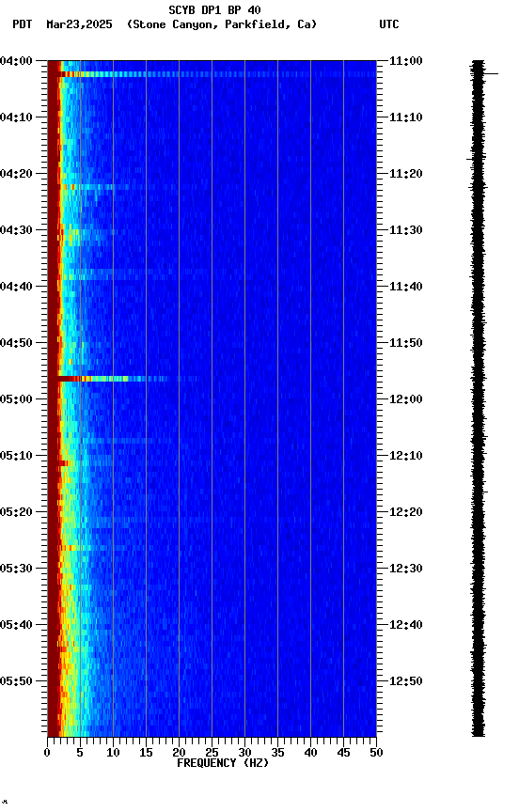Click the '5' frequency axis label

(x=80, y=753)
